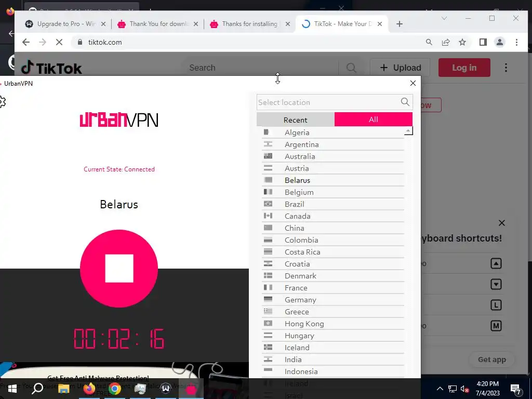Pick Belgium from the country list
532x399 pixels.
point(333,192)
